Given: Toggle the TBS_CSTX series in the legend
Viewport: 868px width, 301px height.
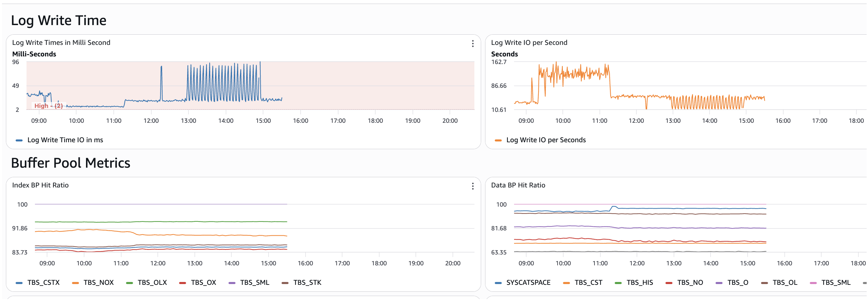Looking at the screenshot, I should click(43, 283).
